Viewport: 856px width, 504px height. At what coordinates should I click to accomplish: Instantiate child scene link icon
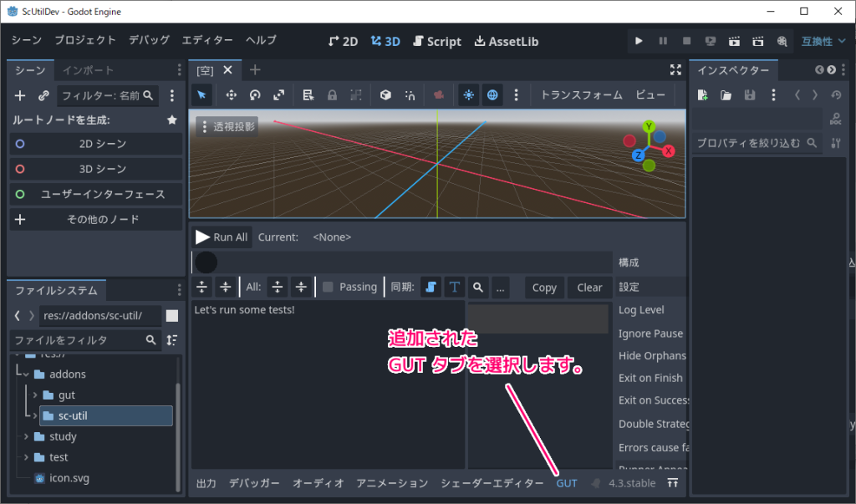coord(43,95)
